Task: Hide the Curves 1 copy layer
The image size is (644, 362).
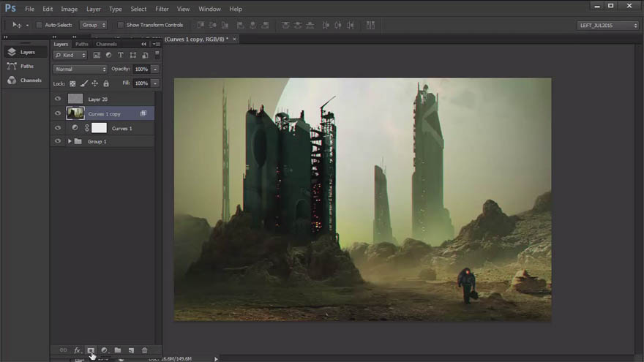Action: [x=58, y=113]
